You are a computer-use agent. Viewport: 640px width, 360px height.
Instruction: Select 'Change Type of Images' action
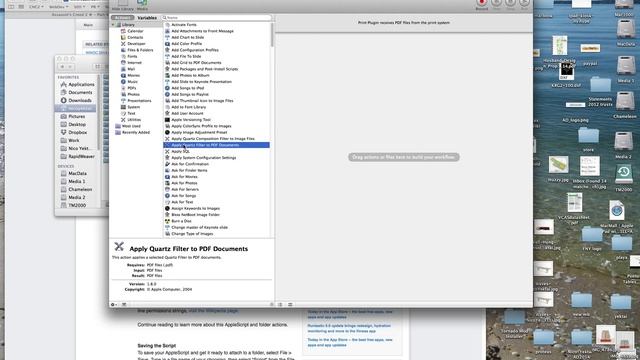192,233
